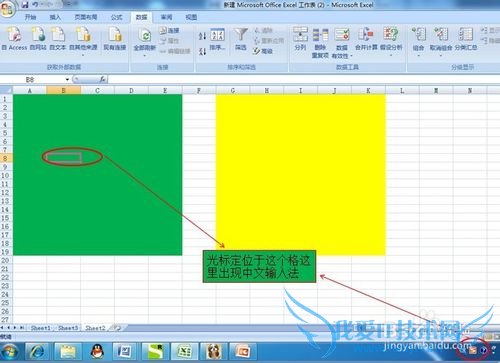Open the round Office button menu
This screenshot has height=363, width=500.
point(7,8)
